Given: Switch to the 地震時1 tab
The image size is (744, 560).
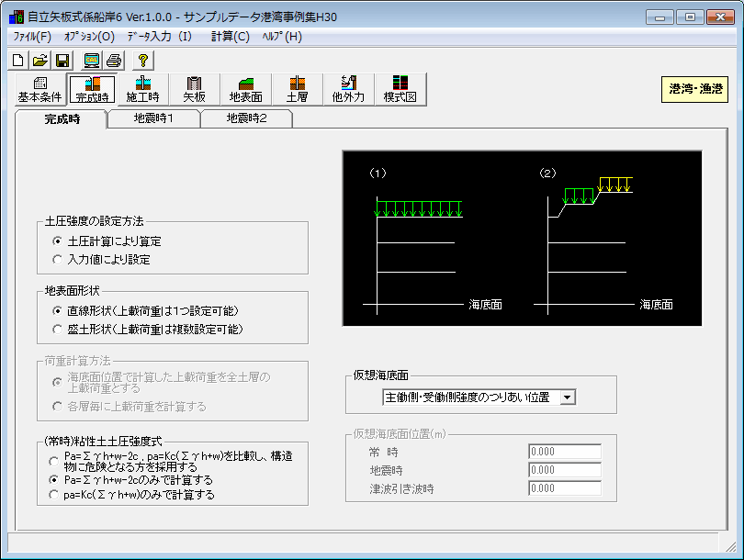Looking at the screenshot, I should coord(153,118).
